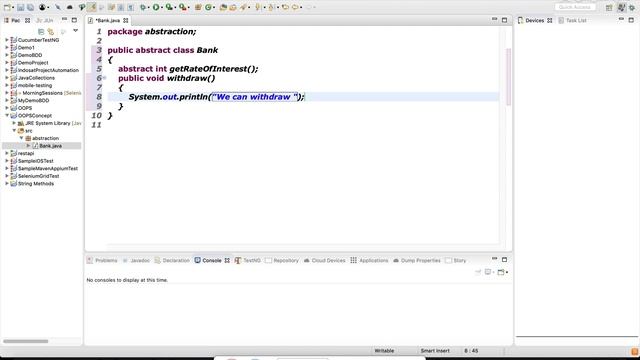Open the Applications tab
640x360 pixels.
369,260
